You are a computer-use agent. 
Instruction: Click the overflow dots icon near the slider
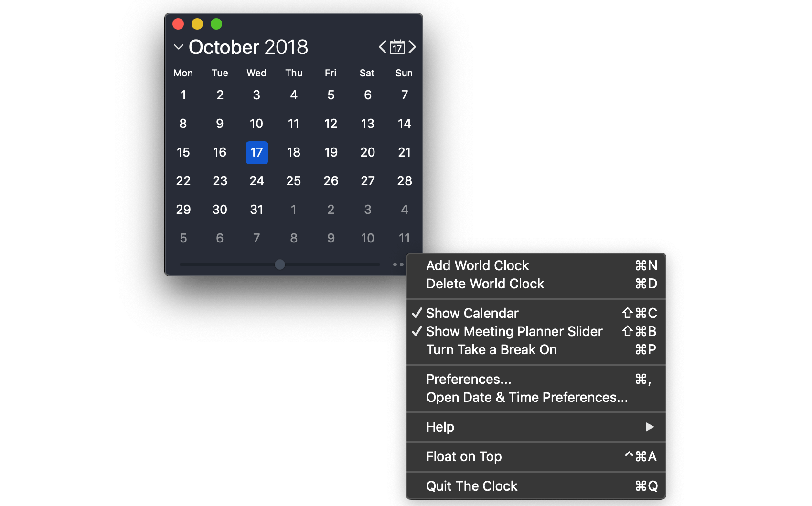[x=398, y=264]
